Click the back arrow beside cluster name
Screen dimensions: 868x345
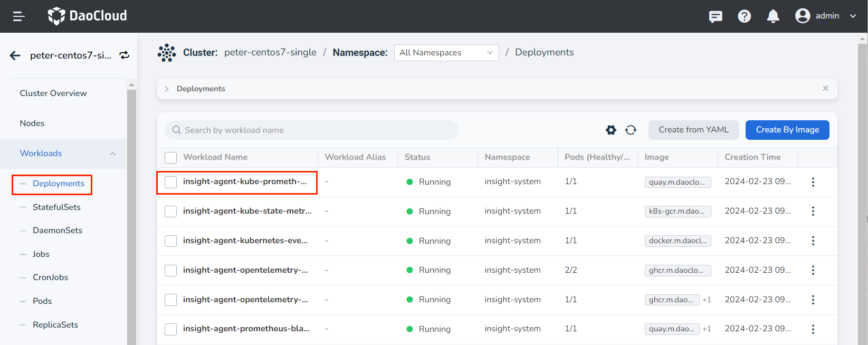15,55
